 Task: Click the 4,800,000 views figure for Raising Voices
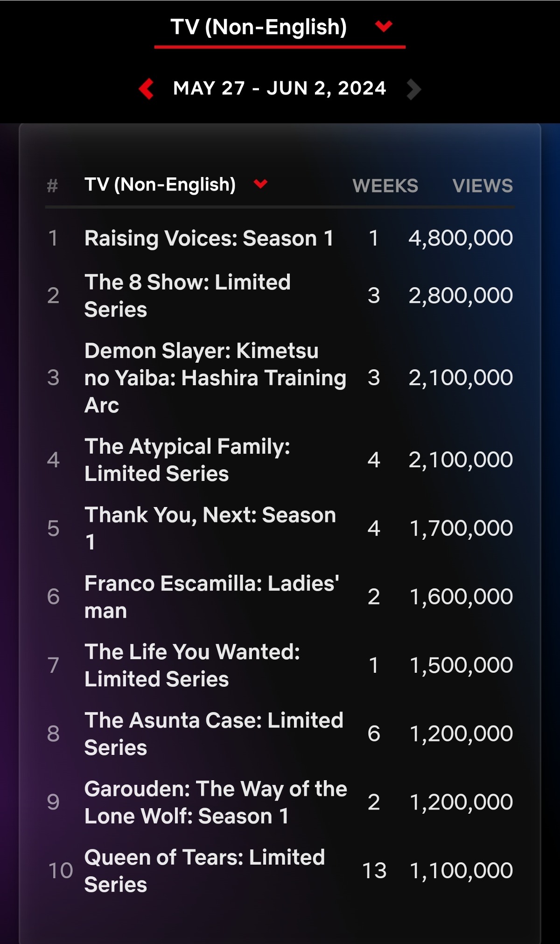461,238
